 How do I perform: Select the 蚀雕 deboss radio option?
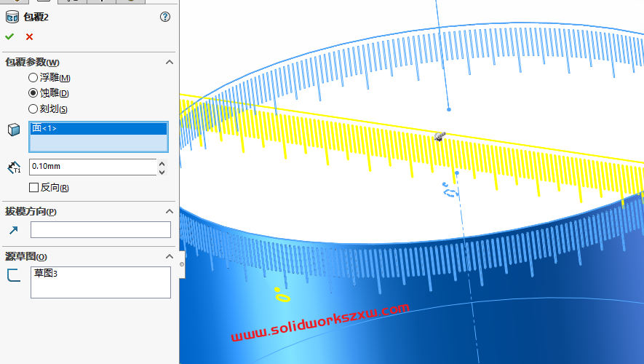[33, 93]
